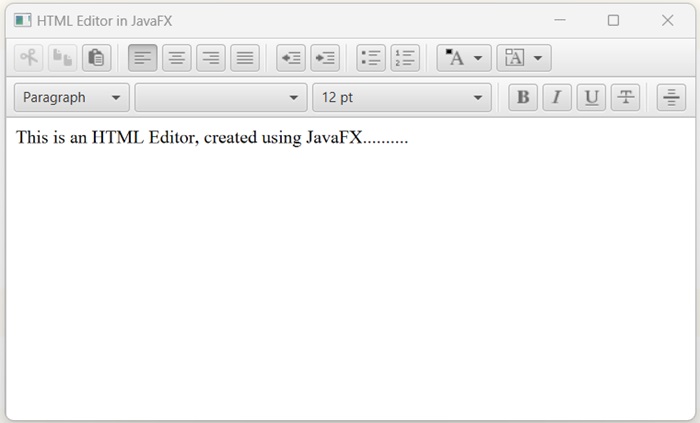Toggle Justify alignment
The width and height of the screenshot is (700, 423).
pyautogui.click(x=245, y=58)
